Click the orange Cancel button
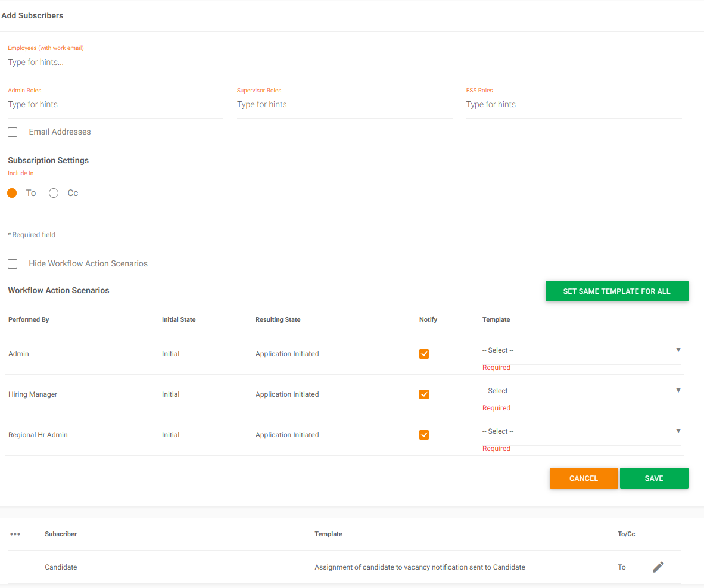704x588 pixels. [x=583, y=478]
